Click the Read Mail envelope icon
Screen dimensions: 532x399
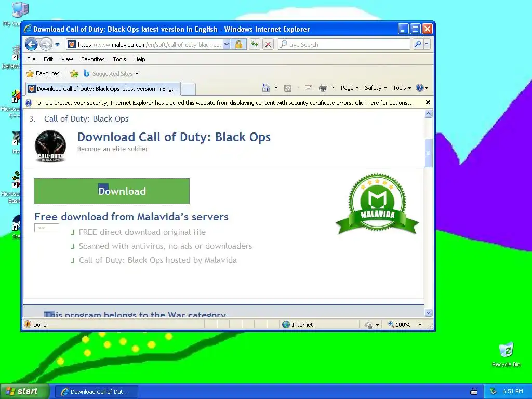point(309,88)
